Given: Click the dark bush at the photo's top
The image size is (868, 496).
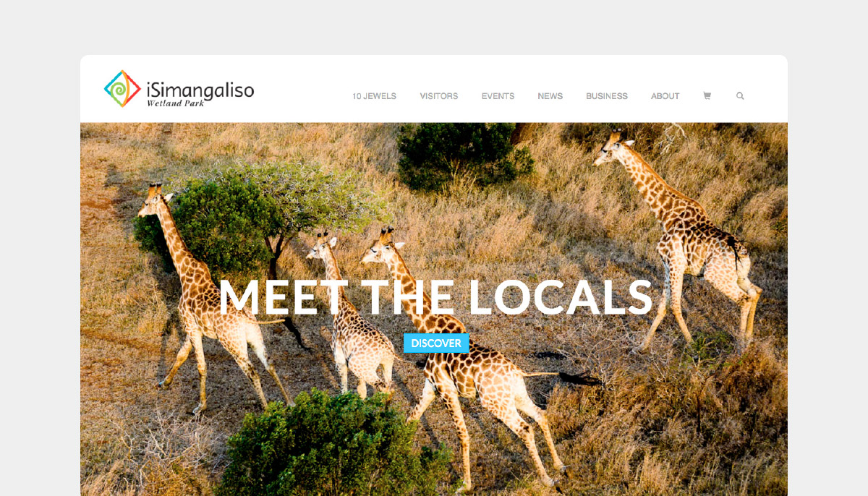Looking at the screenshot, I should pos(463,157).
